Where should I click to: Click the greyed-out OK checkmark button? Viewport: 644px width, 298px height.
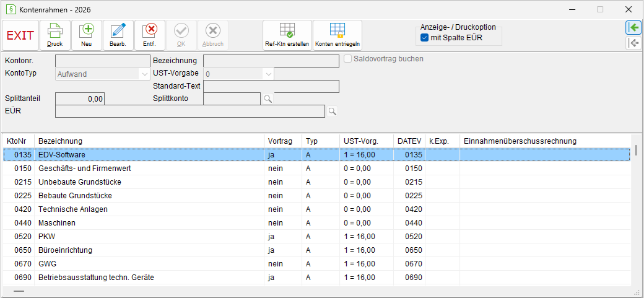coord(181,35)
